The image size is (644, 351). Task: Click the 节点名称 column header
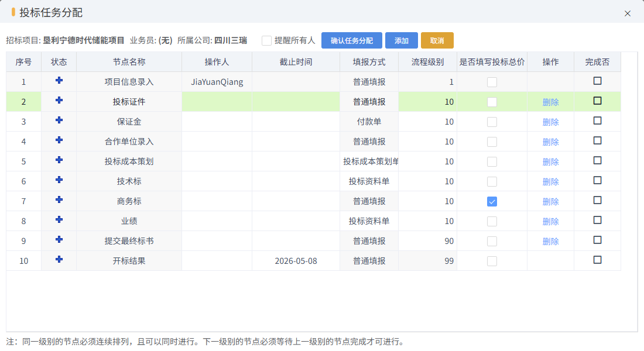(129, 62)
